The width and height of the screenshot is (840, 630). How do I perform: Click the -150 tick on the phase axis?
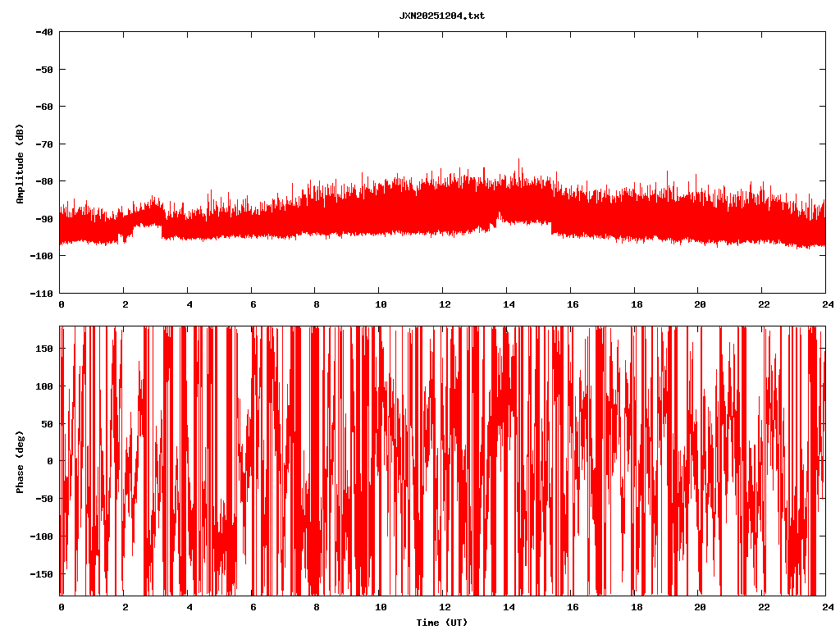pyautogui.click(x=42, y=573)
